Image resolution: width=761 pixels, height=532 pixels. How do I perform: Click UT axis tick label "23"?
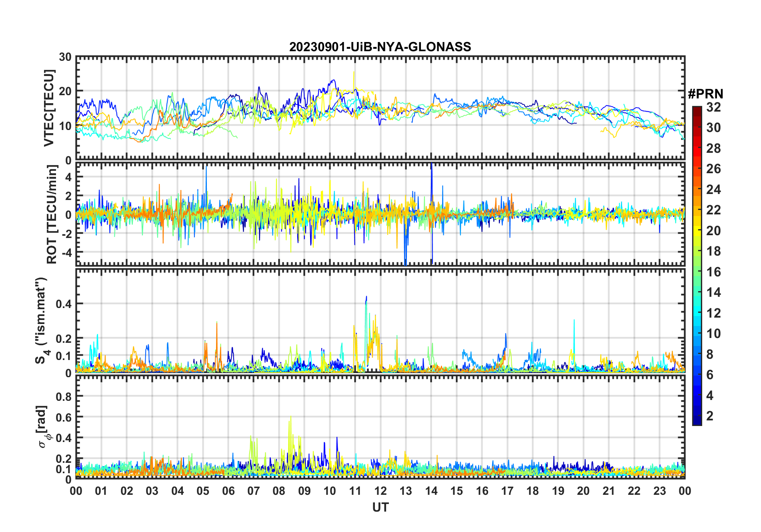[x=659, y=491]
